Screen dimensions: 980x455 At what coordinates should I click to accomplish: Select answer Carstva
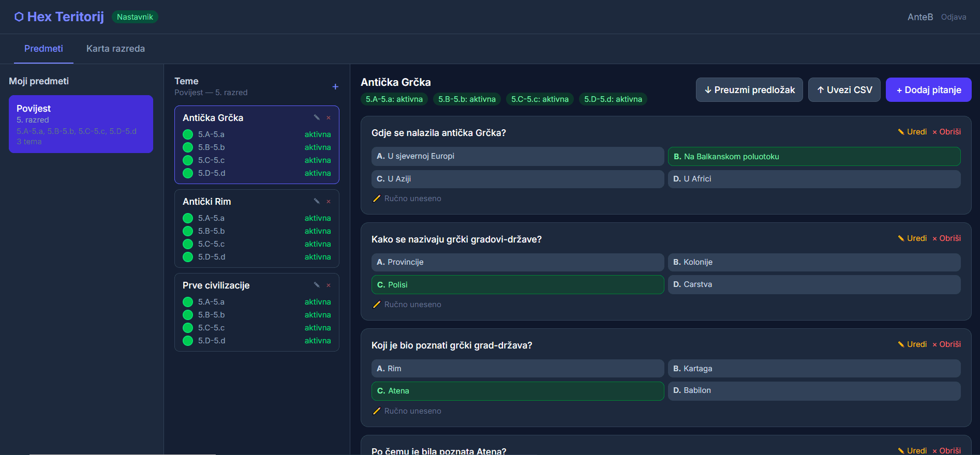[x=814, y=285]
